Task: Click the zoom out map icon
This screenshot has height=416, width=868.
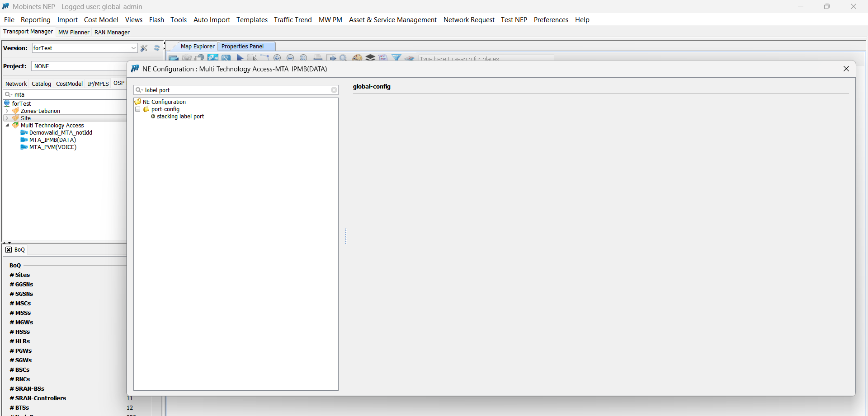Action: coord(290,58)
